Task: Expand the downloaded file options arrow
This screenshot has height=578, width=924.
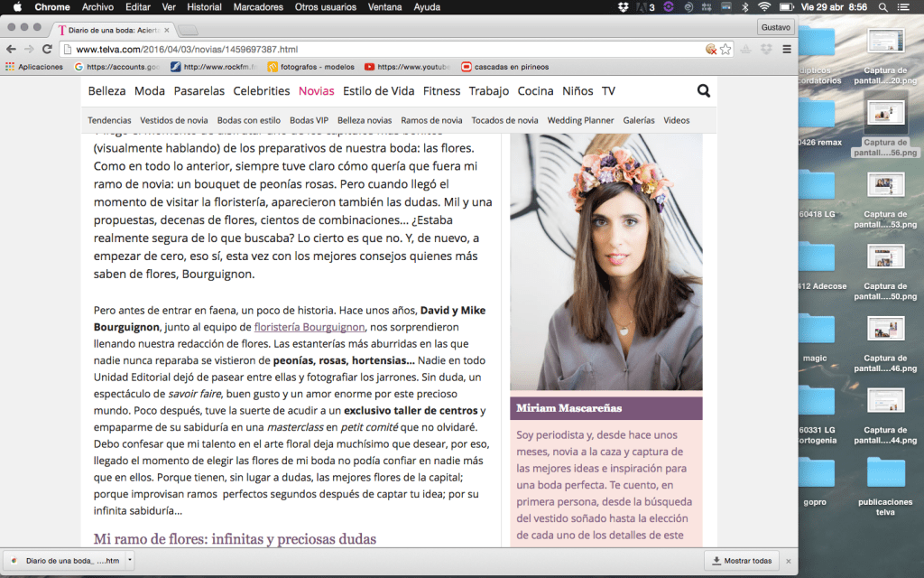Action: (x=130, y=560)
